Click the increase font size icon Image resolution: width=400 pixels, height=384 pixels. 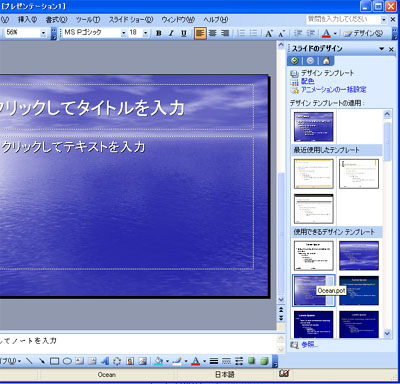pyautogui.click(x=269, y=33)
